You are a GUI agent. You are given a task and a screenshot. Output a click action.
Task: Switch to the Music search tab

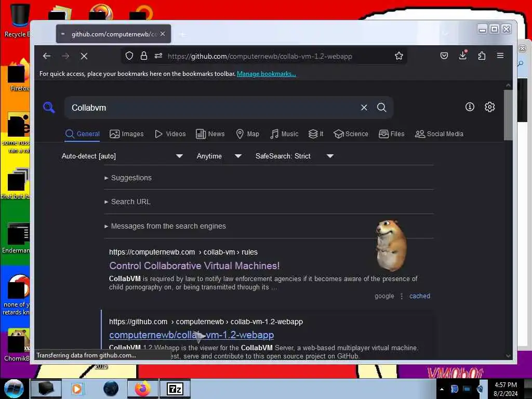coord(284,134)
